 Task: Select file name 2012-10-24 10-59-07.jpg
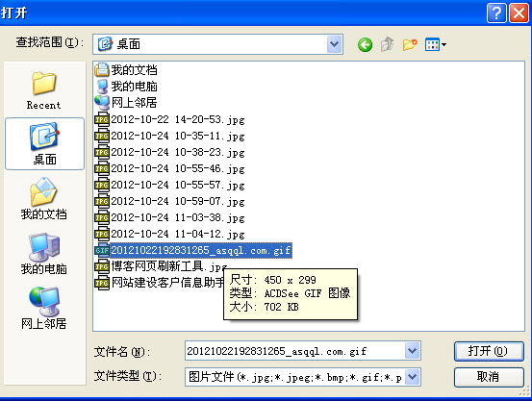tap(178, 201)
